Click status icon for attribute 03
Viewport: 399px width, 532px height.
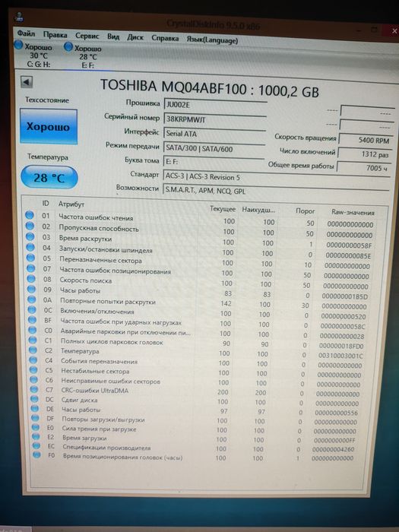[x=30, y=236]
